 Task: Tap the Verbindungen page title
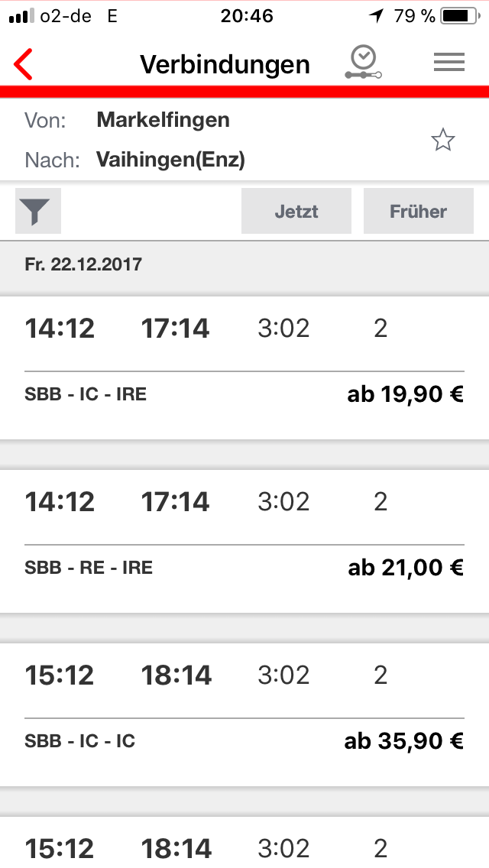[x=225, y=64]
